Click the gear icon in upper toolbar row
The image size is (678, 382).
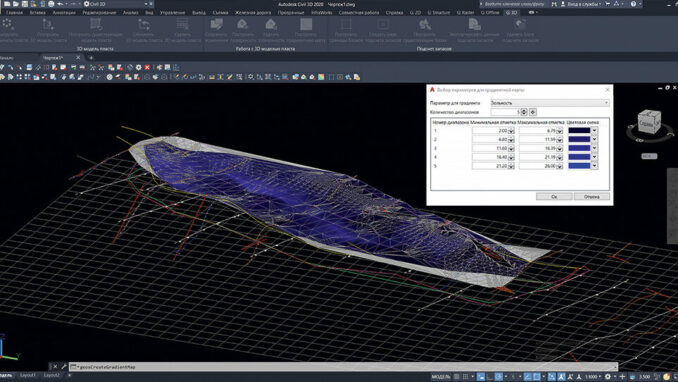pos(138,67)
